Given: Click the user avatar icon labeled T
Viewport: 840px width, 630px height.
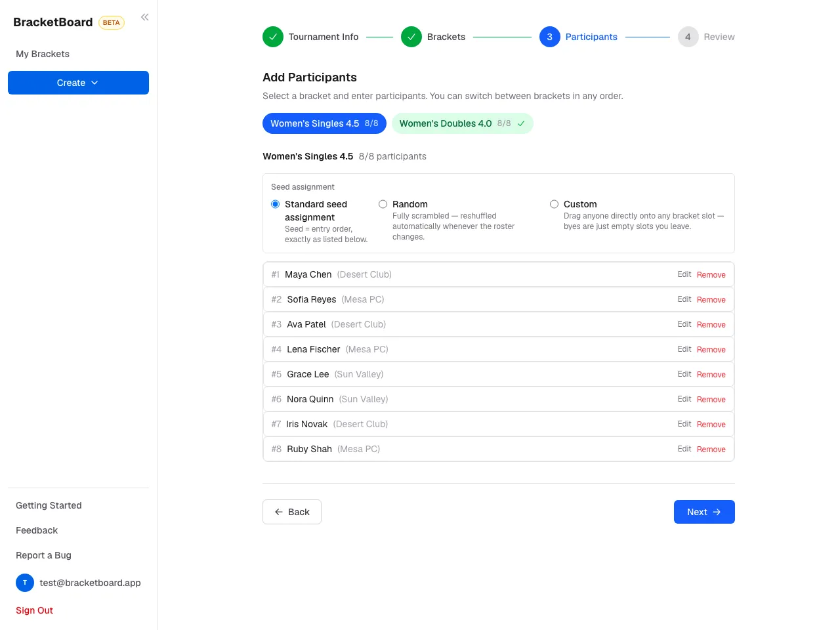Looking at the screenshot, I should point(25,583).
